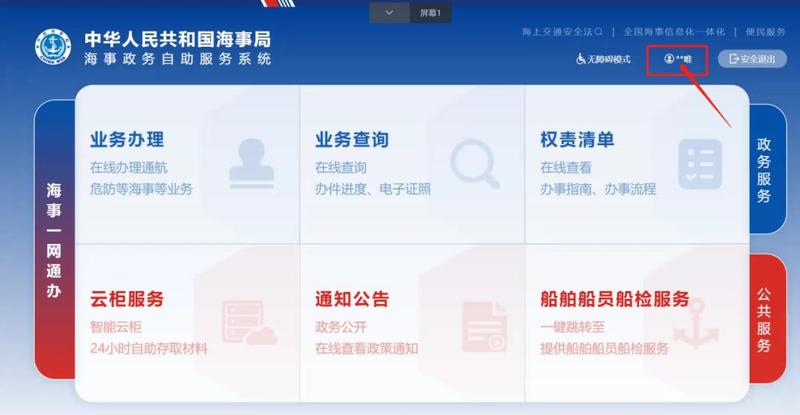Click 中华人民共和国海事局 site title text
This screenshot has height=415, width=800.
(x=178, y=39)
